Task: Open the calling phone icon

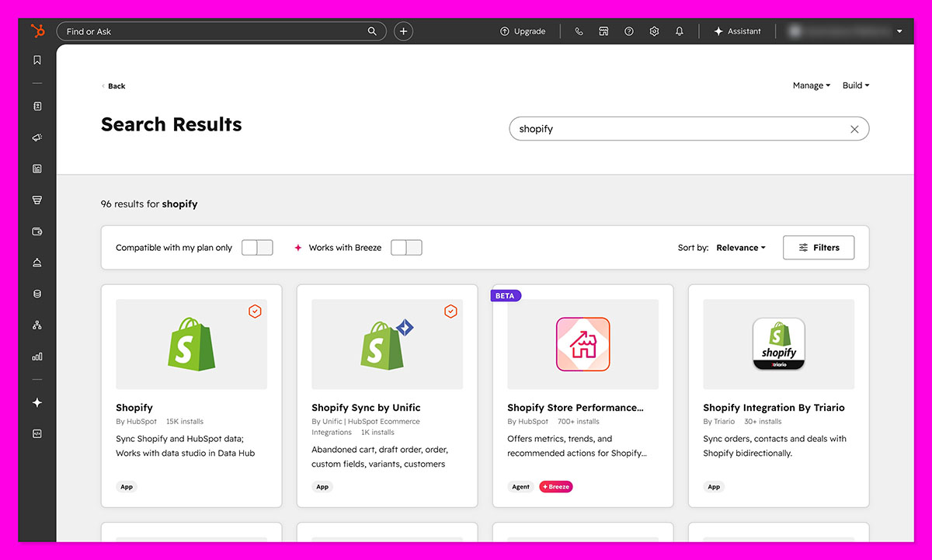Action: [579, 31]
